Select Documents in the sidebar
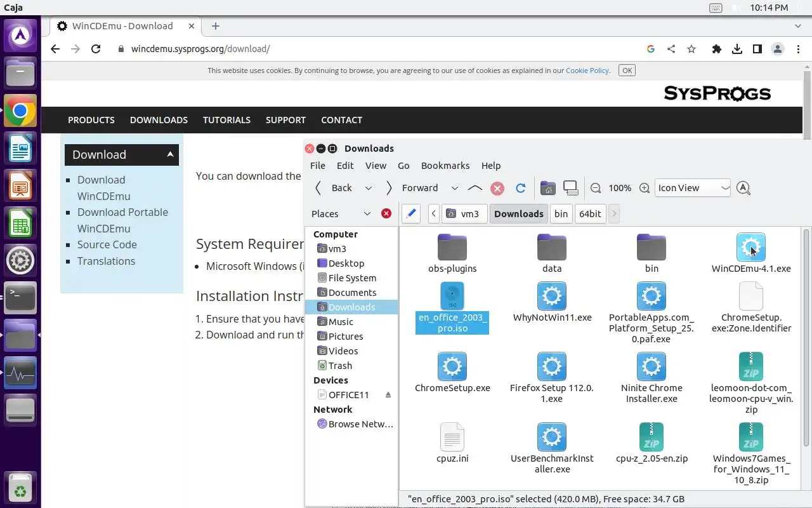This screenshot has height=508, width=812. (x=351, y=292)
